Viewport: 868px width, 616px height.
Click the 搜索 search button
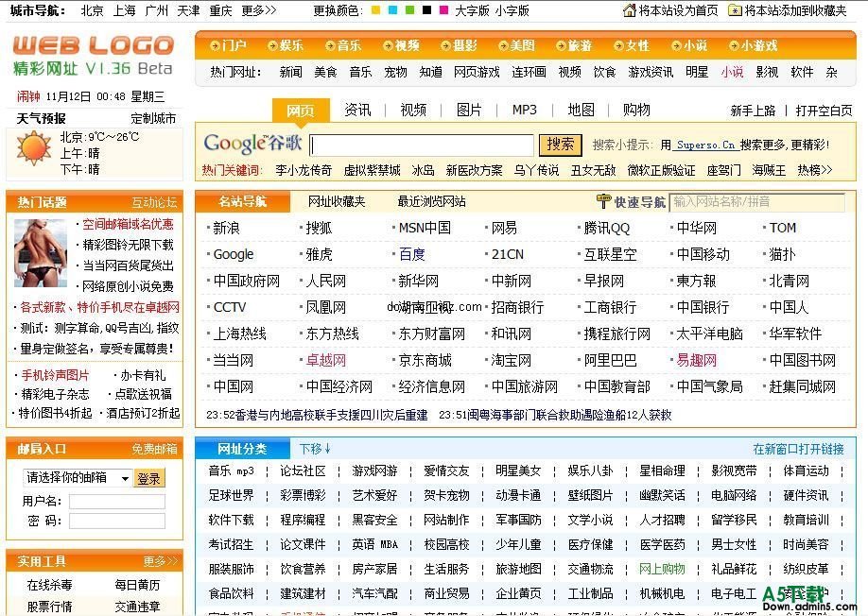(560, 145)
